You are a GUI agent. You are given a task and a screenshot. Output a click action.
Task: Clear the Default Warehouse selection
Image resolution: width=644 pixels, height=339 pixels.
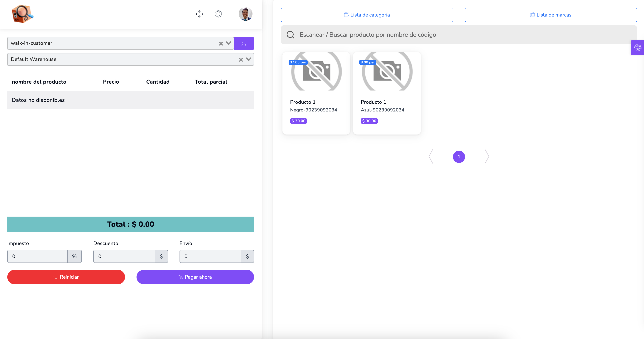pyautogui.click(x=241, y=60)
